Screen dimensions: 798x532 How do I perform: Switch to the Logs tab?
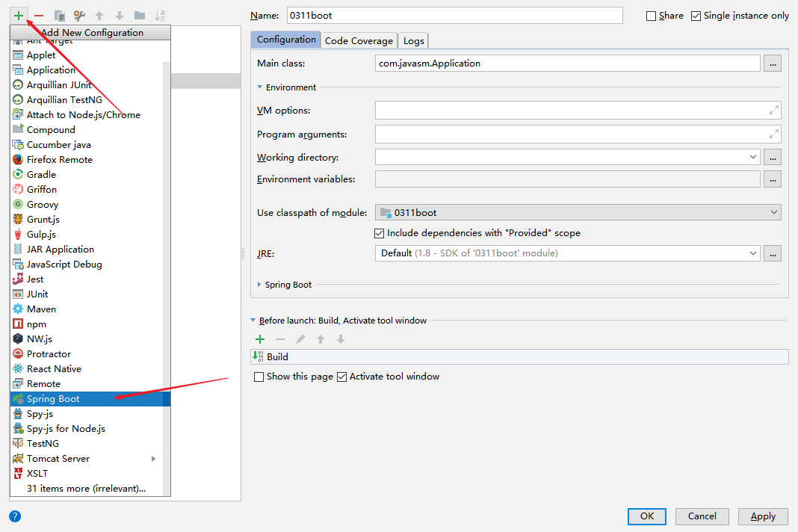414,41
